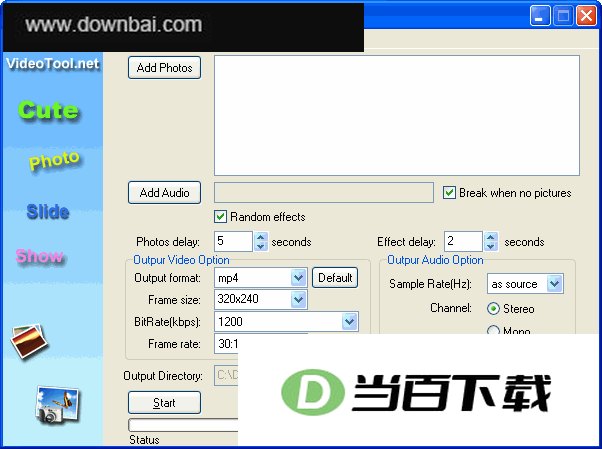Click the blue Slide sidebar word
Image resolution: width=602 pixels, height=449 pixels.
click(x=48, y=212)
